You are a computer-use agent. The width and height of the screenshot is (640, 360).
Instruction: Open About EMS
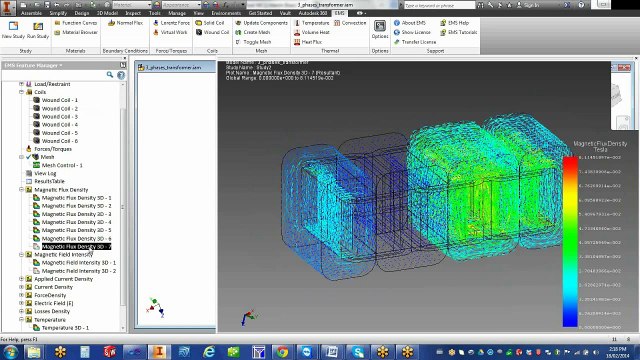[x=410, y=23]
